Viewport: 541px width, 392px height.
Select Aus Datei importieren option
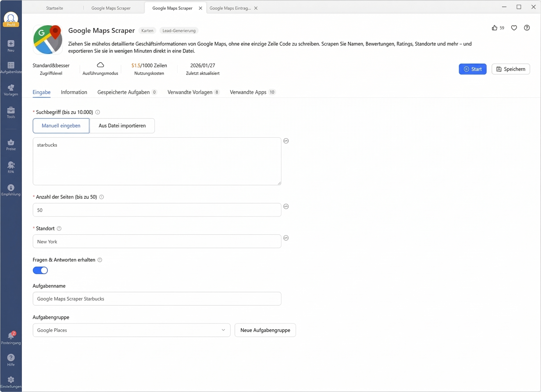click(122, 126)
